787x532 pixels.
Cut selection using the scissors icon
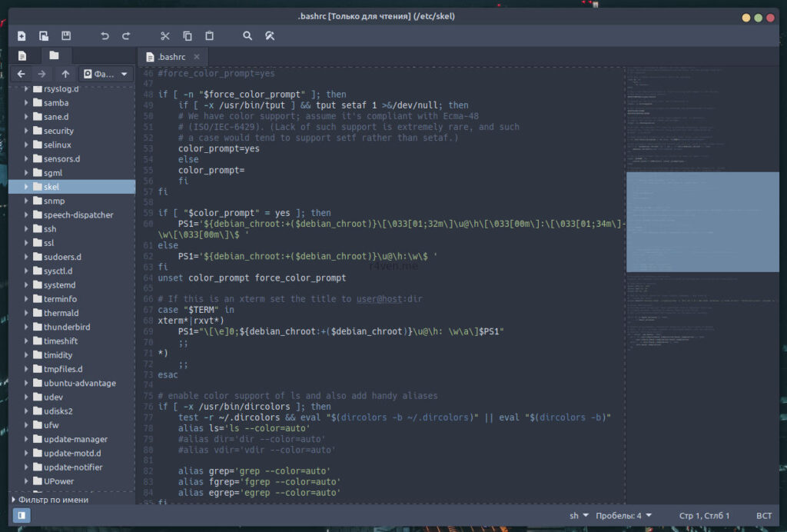click(164, 35)
